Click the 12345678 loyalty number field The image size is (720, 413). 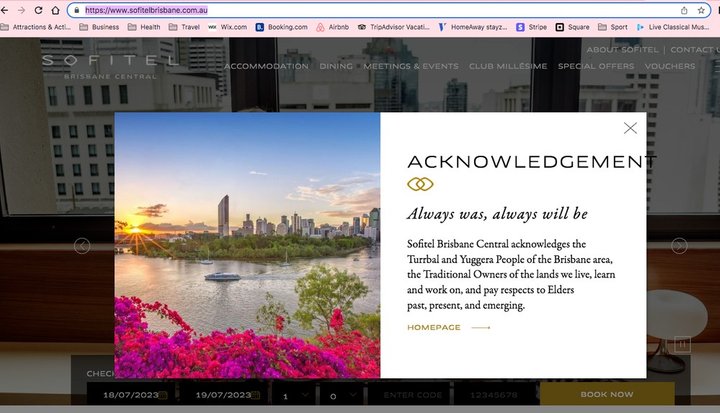pyautogui.click(x=494, y=395)
